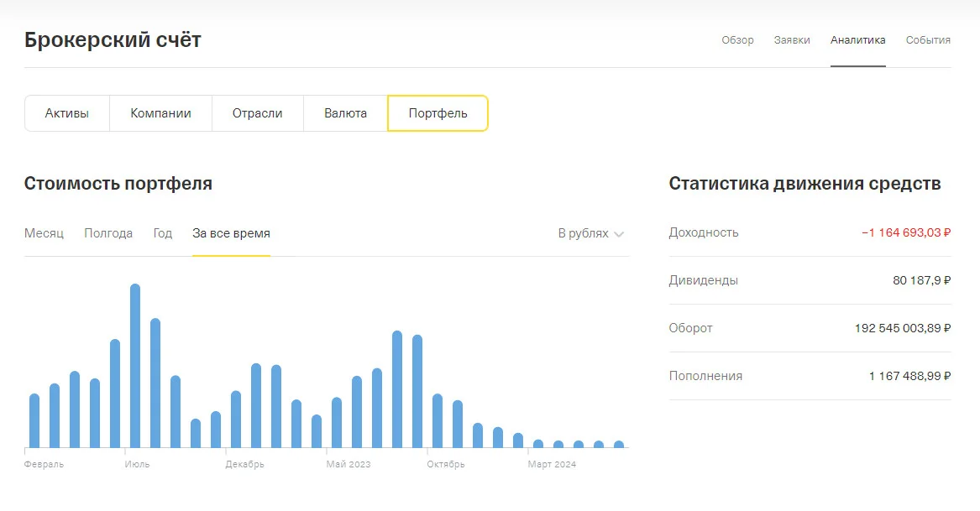Viewport: 980px width, 511px height.
Task: Click the Пополнения label
Action: click(705, 376)
